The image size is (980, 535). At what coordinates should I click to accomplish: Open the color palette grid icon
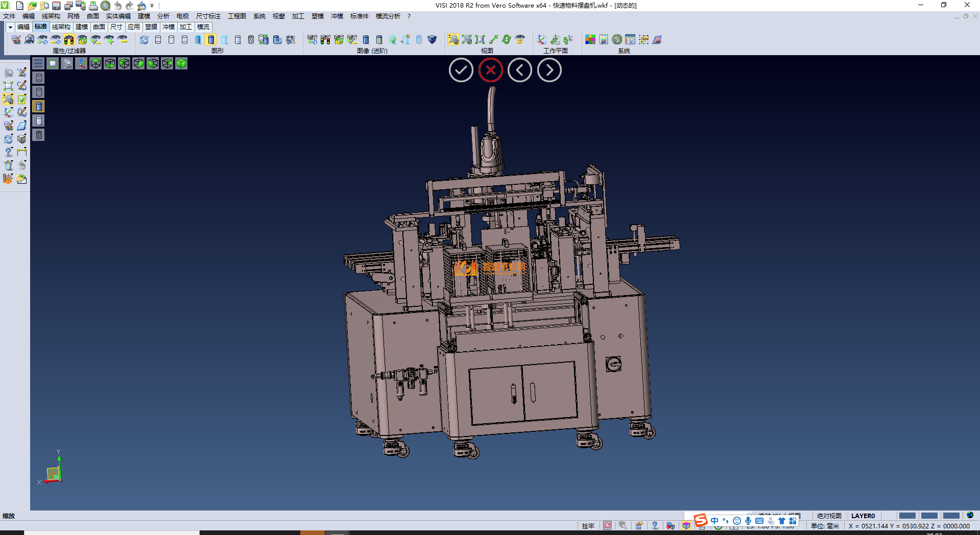[590, 40]
